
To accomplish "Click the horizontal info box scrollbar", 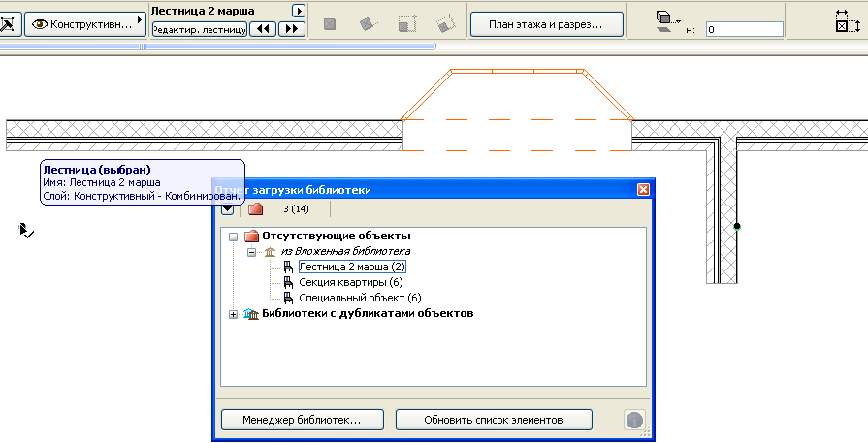I will 218,47.
